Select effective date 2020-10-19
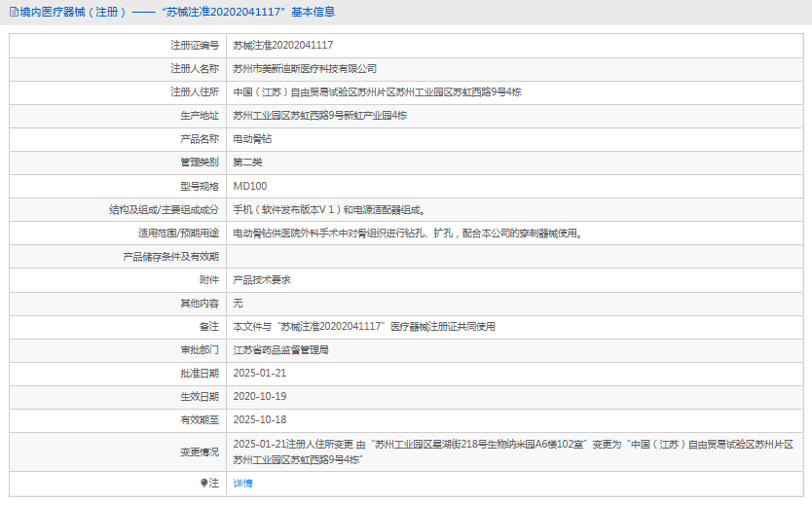Screen dimensions: 812x505 click(259, 396)
